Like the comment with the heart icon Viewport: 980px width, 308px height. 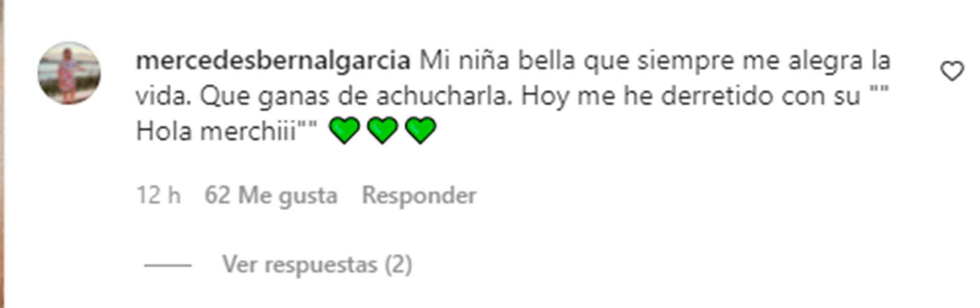pyautogui.click(x=952, y=71)
